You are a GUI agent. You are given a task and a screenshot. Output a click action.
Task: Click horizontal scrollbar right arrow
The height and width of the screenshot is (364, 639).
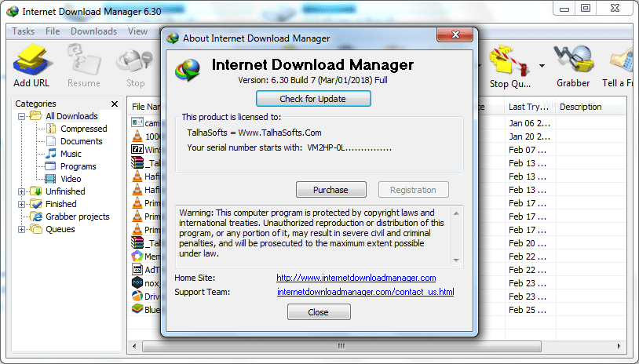tap(619, 347)
